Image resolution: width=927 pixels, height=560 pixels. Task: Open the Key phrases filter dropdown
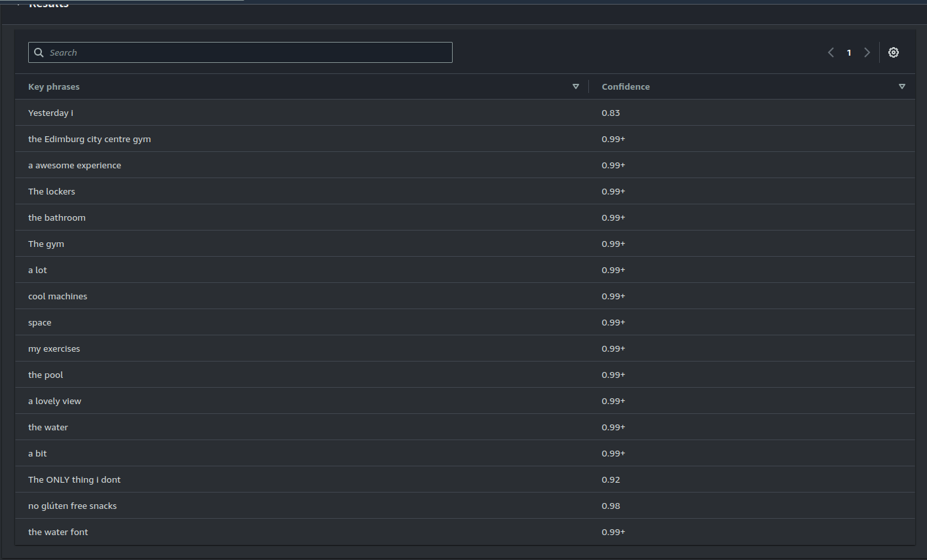[575, 86]
